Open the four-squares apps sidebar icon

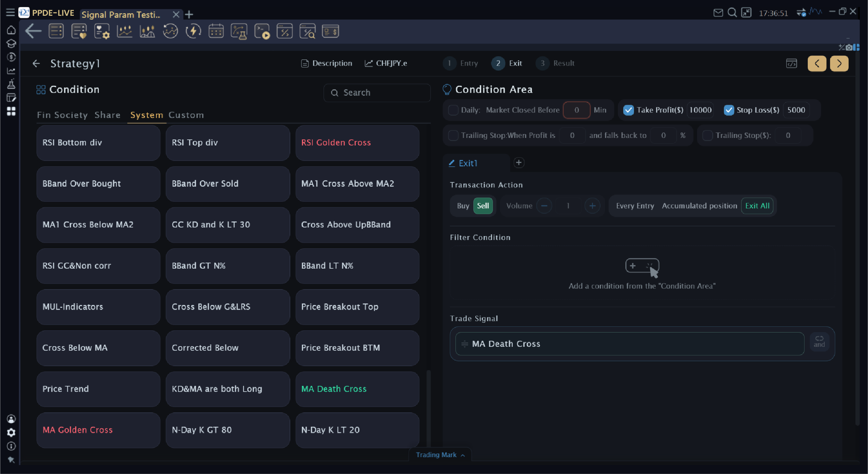pos(11,111)
